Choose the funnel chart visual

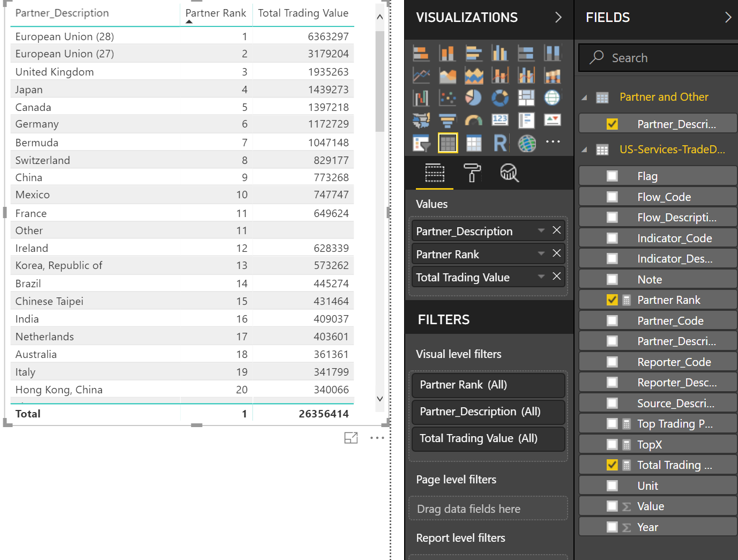pyautogui.click(x=447, y=121)
